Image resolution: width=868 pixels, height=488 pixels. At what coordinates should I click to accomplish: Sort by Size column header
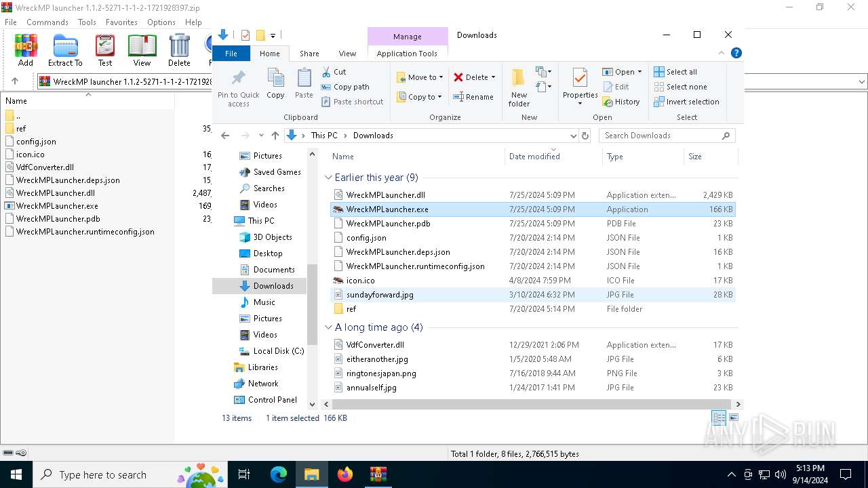710,157
